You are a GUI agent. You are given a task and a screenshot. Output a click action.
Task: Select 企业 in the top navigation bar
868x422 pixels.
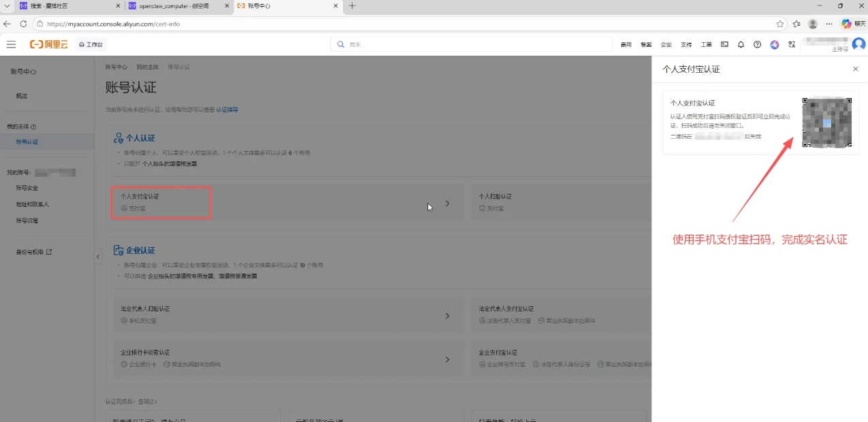tap(666, 44)
